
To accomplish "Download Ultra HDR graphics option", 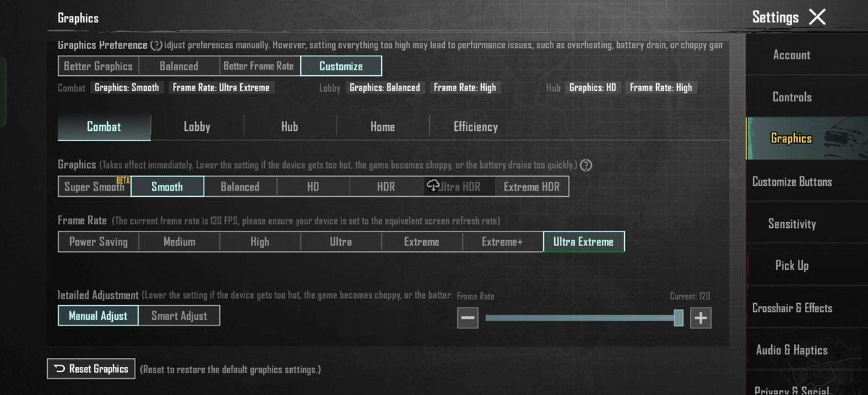I will (459, 187).
